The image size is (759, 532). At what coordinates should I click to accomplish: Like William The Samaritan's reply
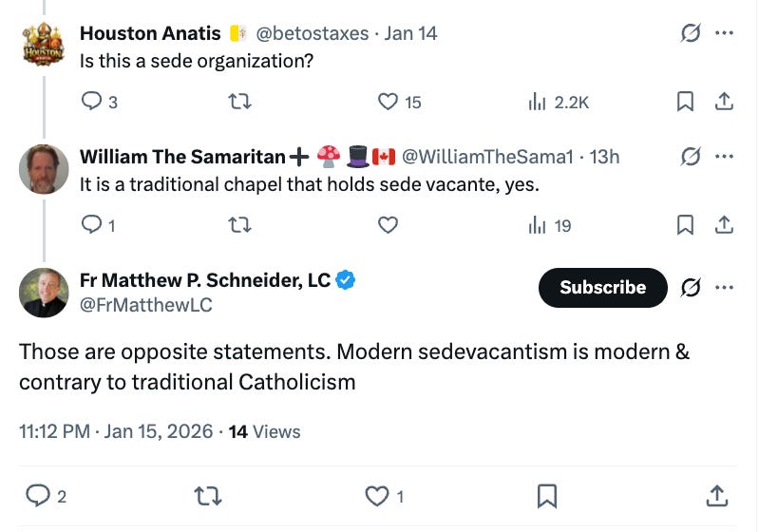(388, 225)
